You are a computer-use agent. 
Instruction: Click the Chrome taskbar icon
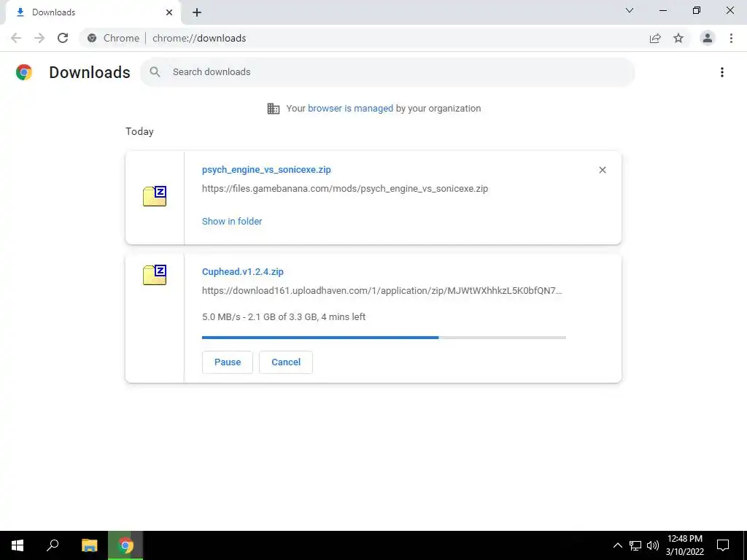coord(125,545)
